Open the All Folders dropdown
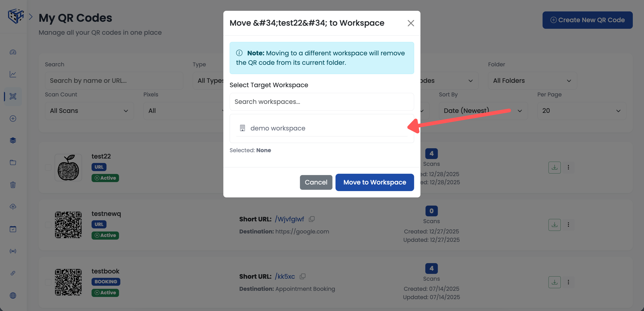 [x=532, y=81]
